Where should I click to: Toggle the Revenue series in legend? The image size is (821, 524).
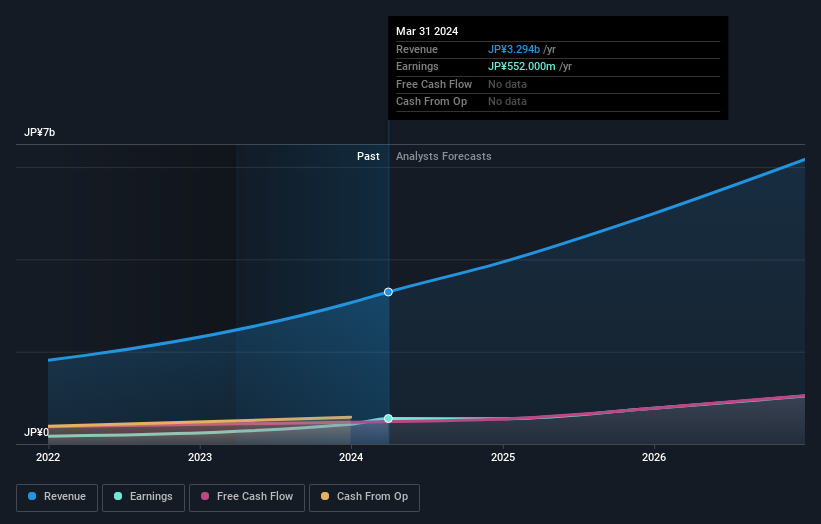pos(57,497)
